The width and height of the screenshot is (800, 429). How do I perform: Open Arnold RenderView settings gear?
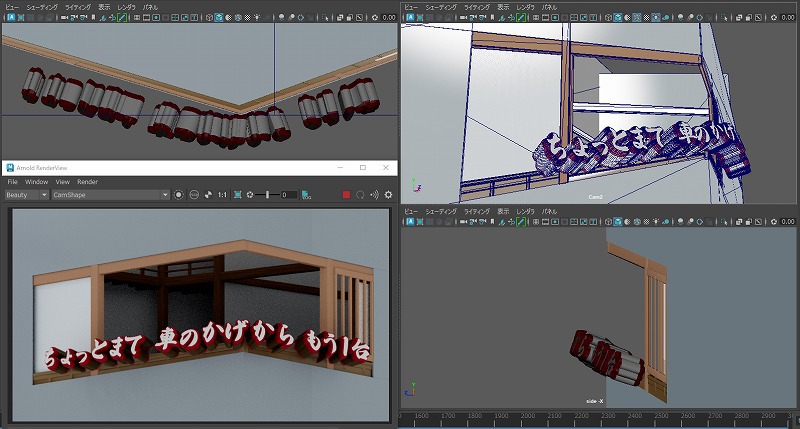388,195
